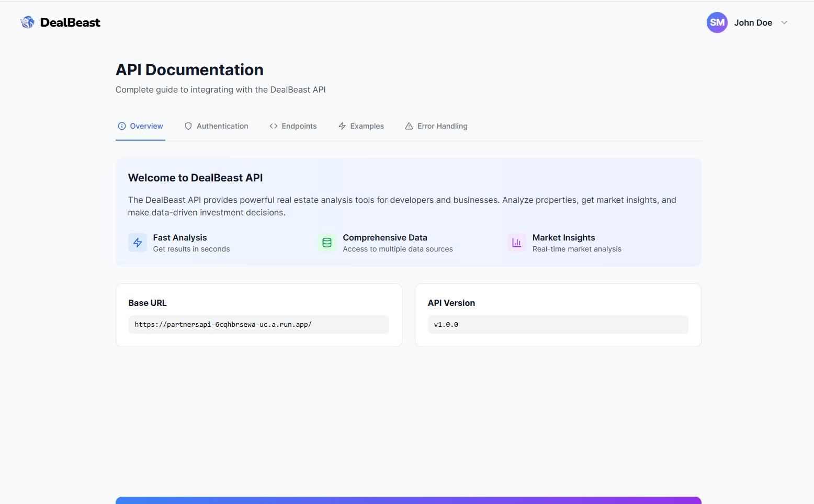Click the warning triangle icon beside Error Handling
Image resolution: width=814 pixels, height=504 pixels.
pyautogui.click(x=409, y=126)
